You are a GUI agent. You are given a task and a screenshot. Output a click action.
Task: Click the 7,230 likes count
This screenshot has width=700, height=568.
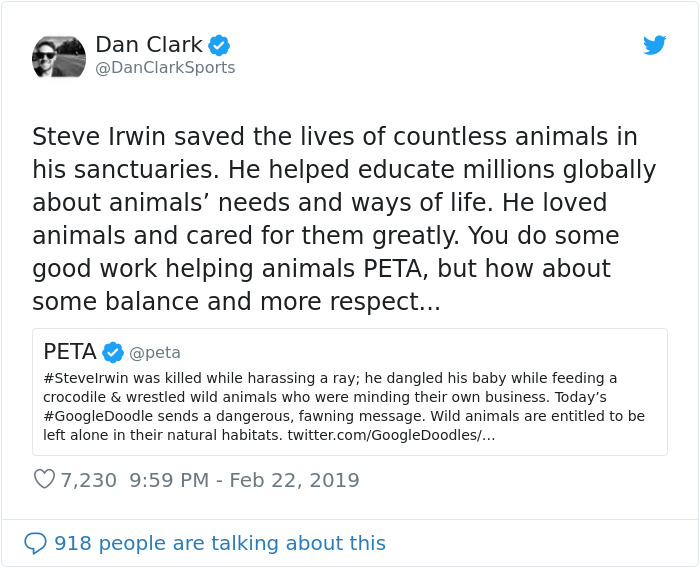click(x=89, y=480)
